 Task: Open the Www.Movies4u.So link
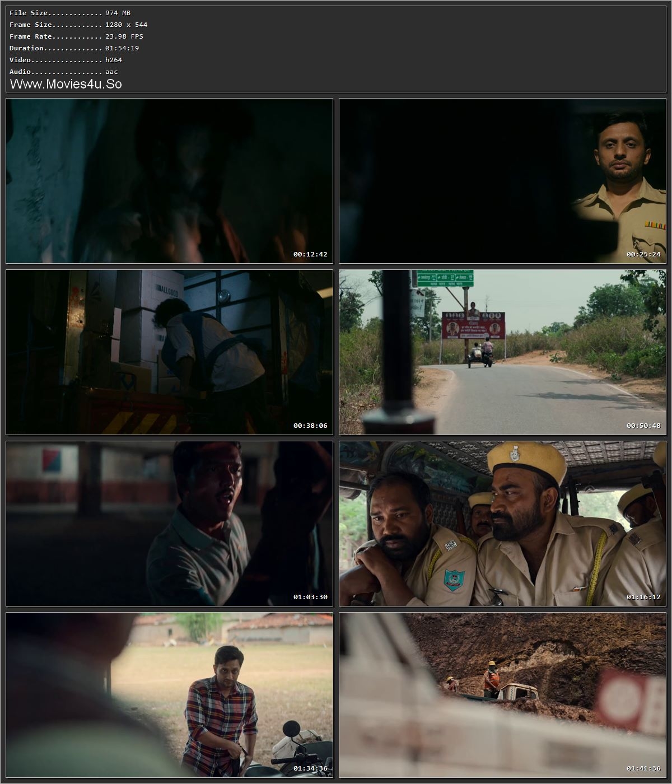(x=67, y=84)
